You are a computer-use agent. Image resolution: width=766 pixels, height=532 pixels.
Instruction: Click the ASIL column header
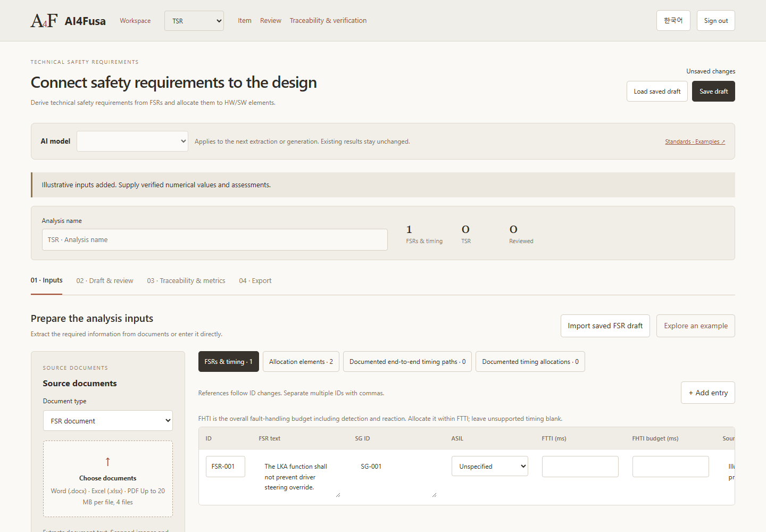click(457, 438)
